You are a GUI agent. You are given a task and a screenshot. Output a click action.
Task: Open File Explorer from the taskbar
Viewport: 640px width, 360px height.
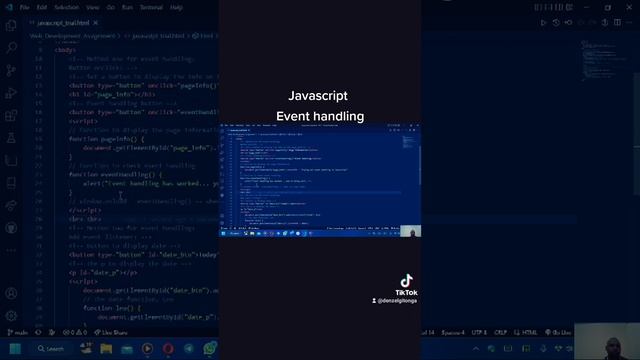[x=106, y=349]
